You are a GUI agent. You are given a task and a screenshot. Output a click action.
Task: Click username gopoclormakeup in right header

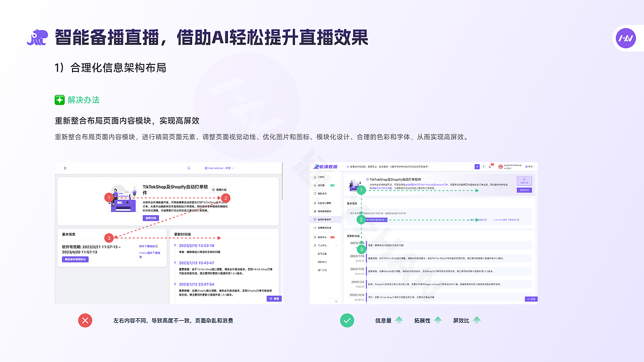(513, 165)
